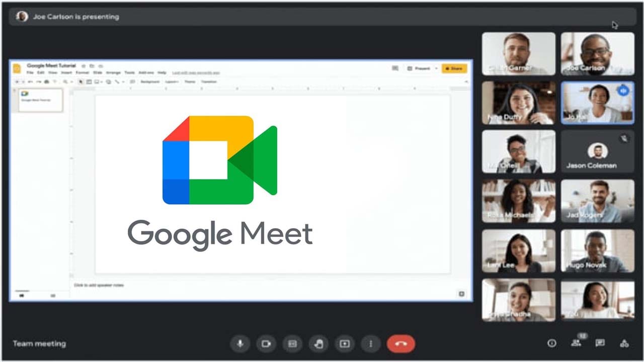Open the Tools menu in Slides
Screen dimensions: 644x362
click(x=129, y=73)
